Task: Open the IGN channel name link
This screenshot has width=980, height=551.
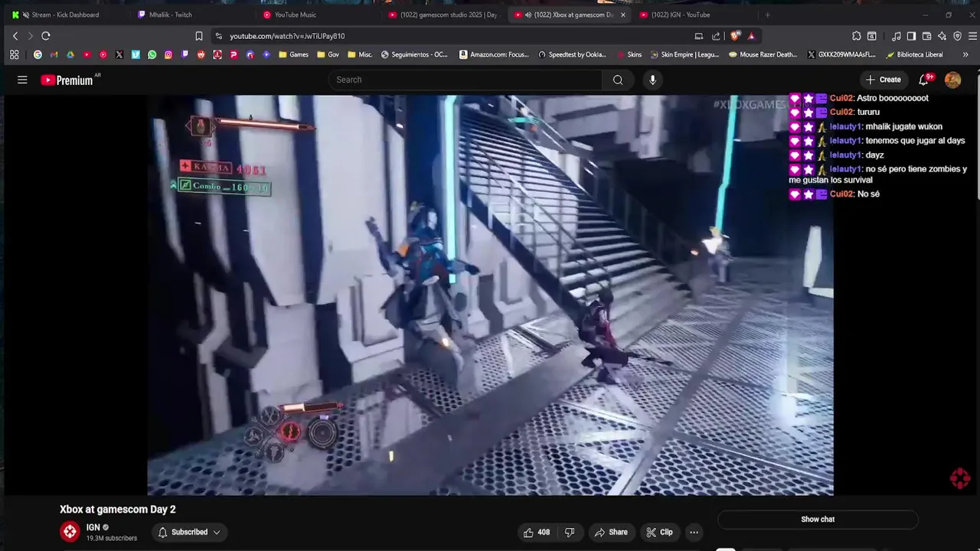Action: coord(93,527)
